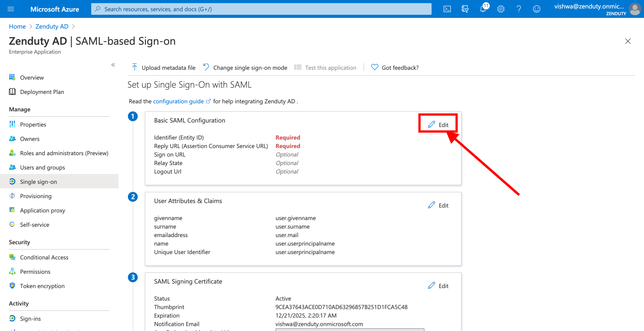This screenshot has height=331, width=644.
Task: Click the Got feedback heart icon
Action: pos(375,68)
